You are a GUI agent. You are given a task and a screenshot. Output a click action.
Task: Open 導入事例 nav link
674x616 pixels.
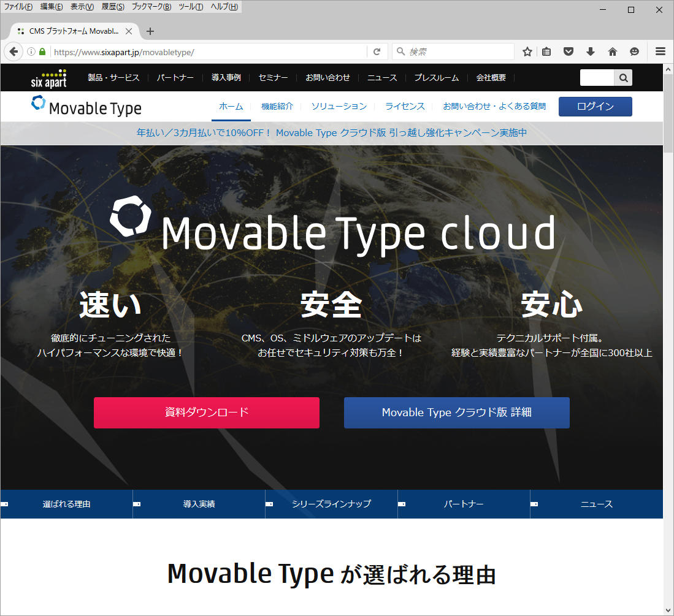pyautogui.click(x=226, y=78)
